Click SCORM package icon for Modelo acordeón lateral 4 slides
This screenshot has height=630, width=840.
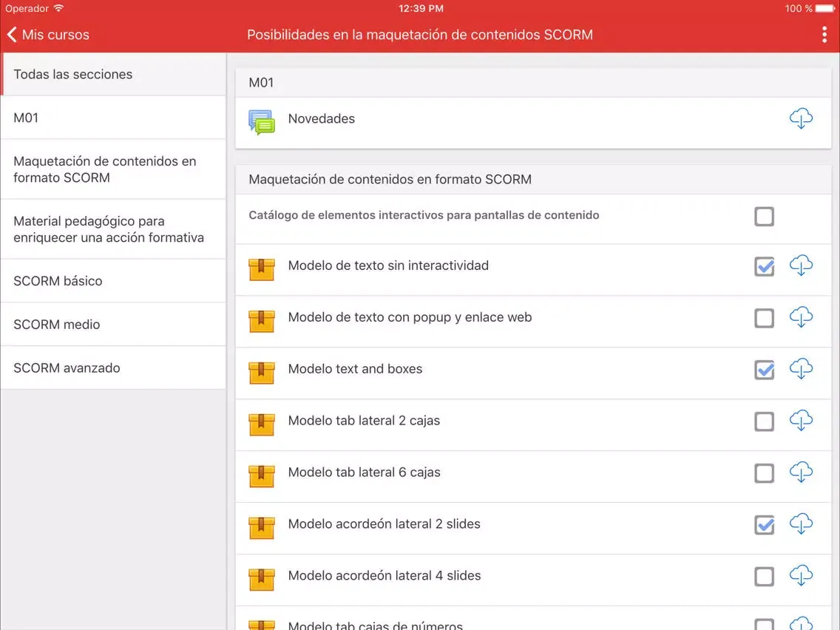click(x=262, y=578)
